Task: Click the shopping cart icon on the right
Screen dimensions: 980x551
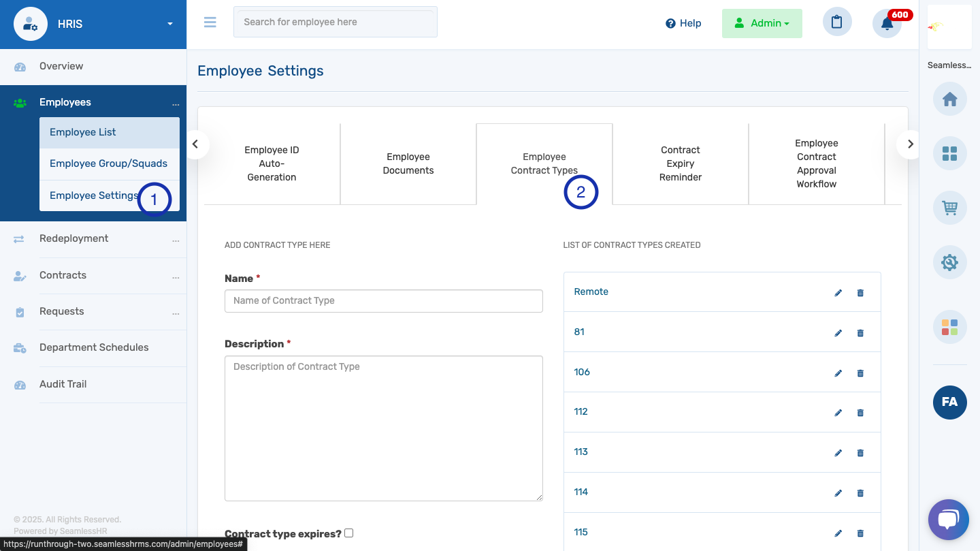Action: click(949, 208)
